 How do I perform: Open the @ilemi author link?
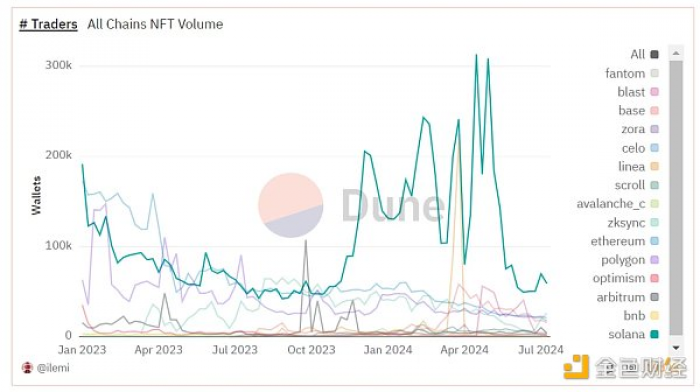pyautogui.click(x=53, y=368)
